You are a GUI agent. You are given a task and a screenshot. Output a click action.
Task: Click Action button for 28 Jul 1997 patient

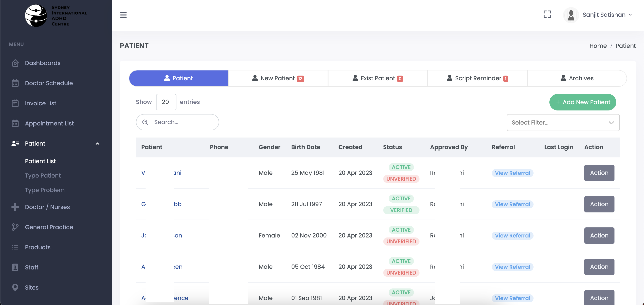tap(599, 204)
